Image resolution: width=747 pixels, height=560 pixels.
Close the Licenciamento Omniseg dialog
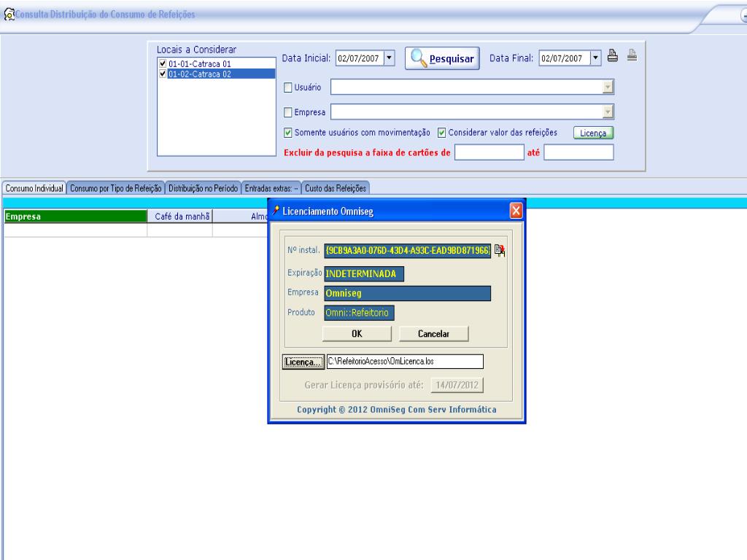coord(516,211)
